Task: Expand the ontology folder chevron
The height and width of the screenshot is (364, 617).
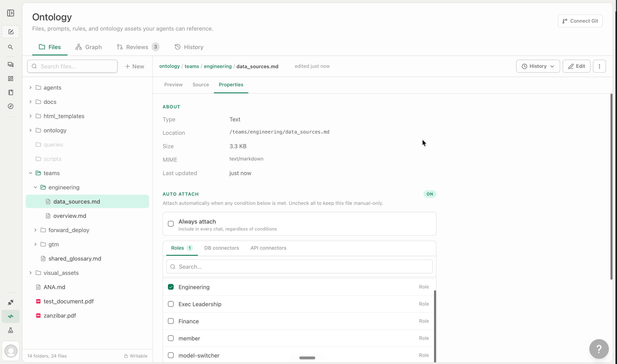Action: (x=30, y=130)
